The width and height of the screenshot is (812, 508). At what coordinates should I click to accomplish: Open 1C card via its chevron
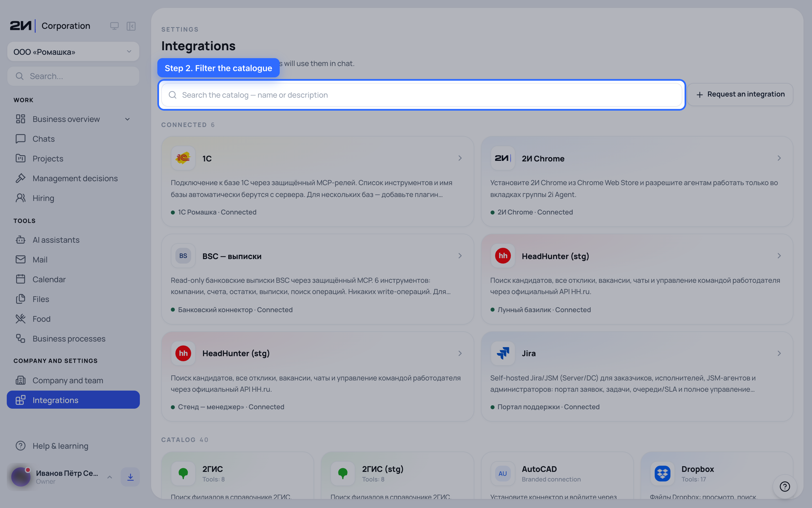[x=460, y=158]
